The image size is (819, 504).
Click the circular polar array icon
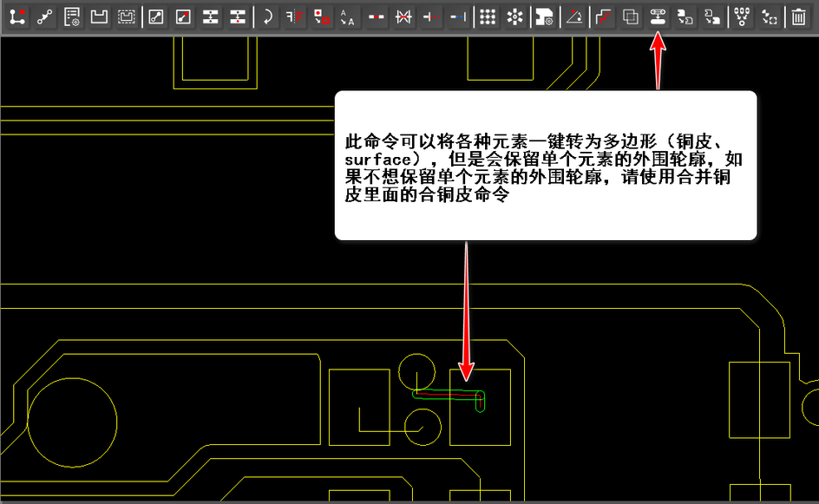point(515,16)
